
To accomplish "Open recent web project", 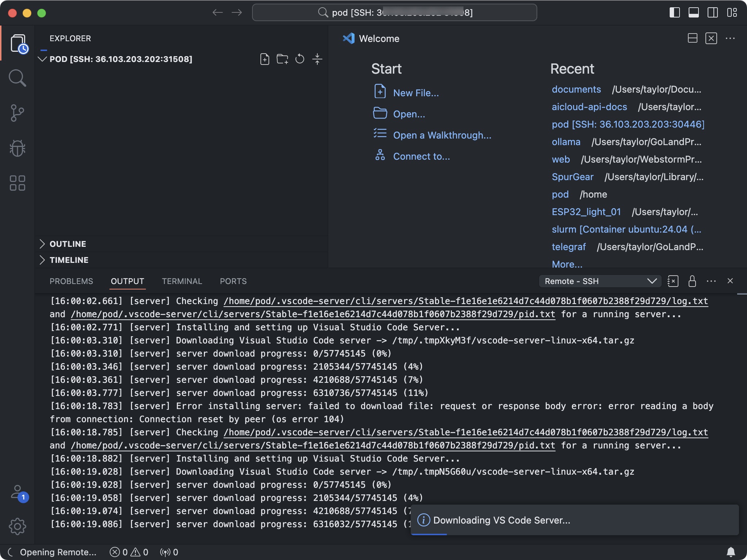I will 561,159.
